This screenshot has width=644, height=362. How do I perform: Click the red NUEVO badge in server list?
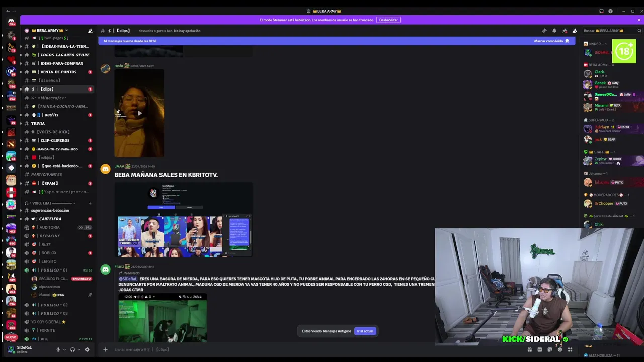(x=11, y=337)
